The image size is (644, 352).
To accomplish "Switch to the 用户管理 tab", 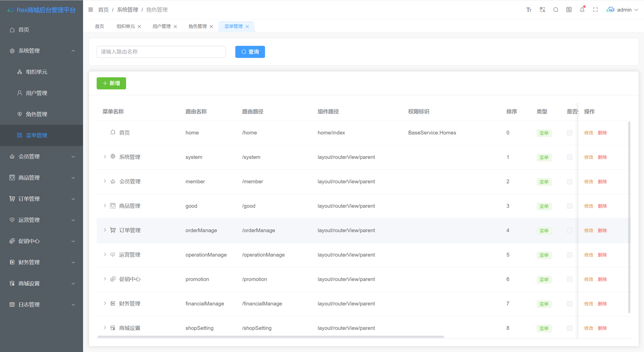I will click(162, 26).
